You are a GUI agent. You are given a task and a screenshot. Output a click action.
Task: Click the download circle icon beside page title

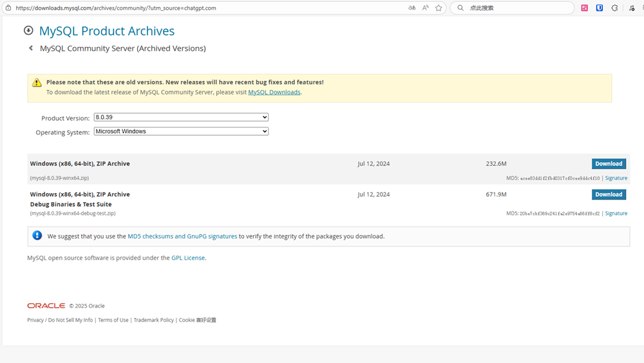pyautogui.click(x=28, y=30)
